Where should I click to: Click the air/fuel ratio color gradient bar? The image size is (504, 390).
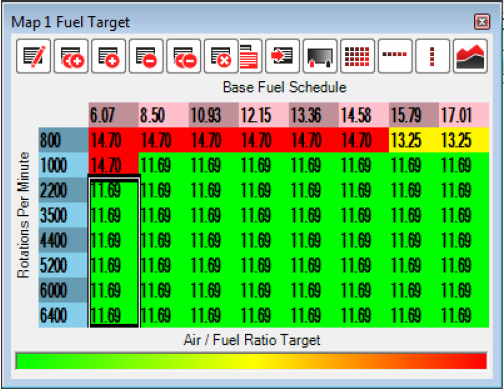[x=251, y=361]
